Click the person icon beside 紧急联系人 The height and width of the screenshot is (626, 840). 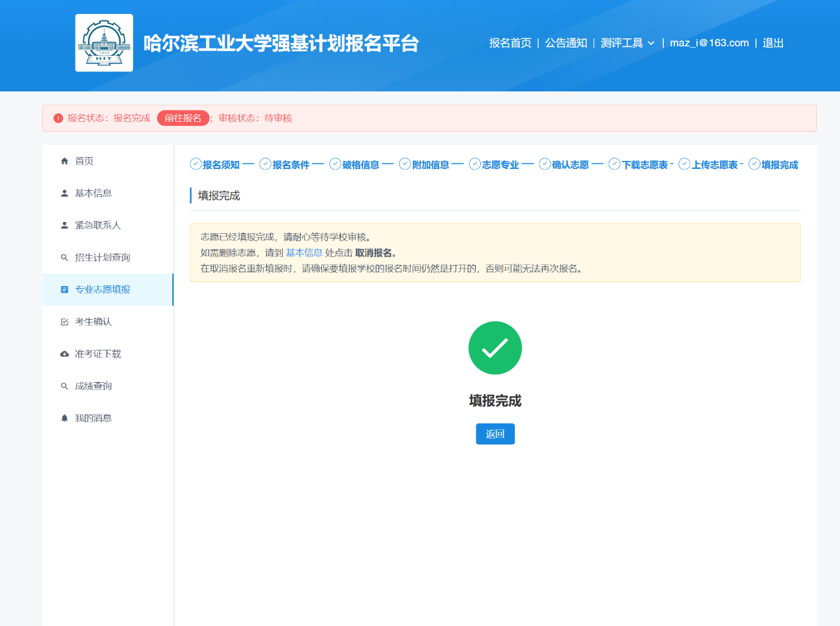[x=64, y=225]
